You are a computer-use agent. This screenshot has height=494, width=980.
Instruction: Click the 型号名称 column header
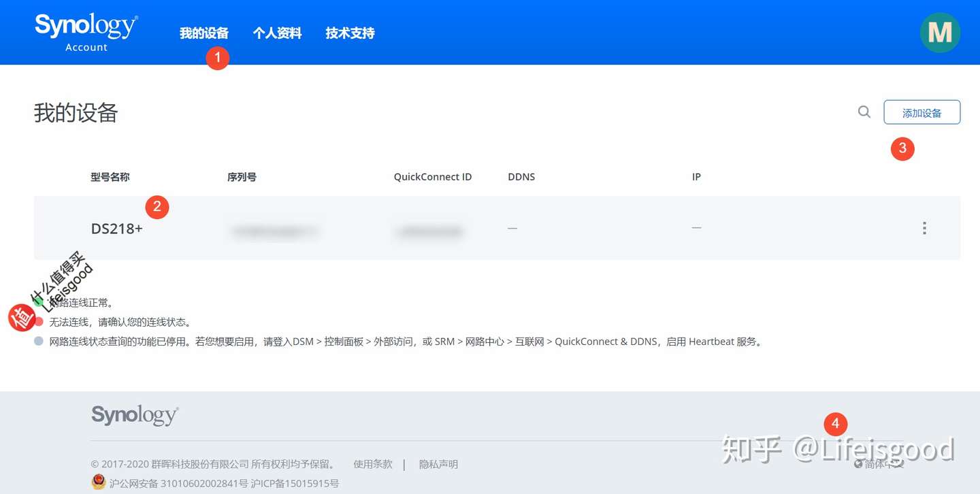(x=110, y=177)
